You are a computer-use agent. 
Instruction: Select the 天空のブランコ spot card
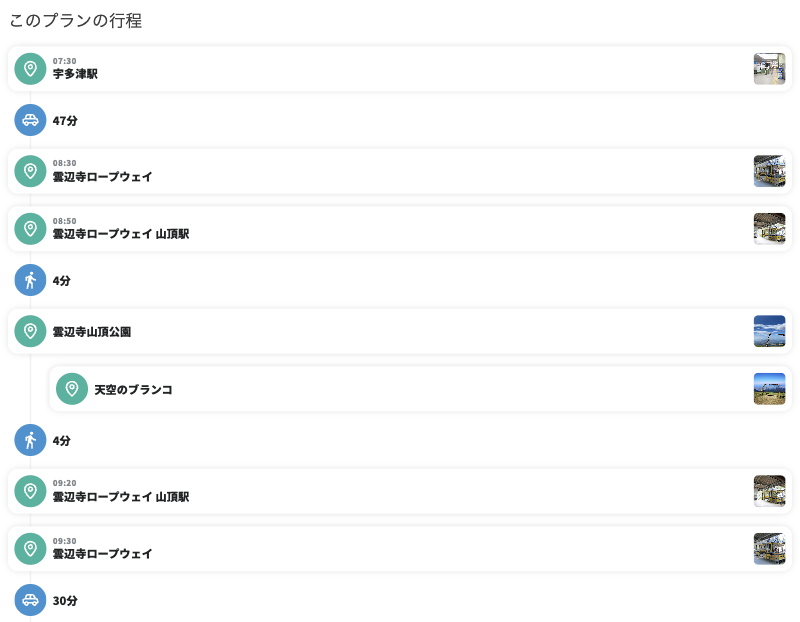(420, 389)
